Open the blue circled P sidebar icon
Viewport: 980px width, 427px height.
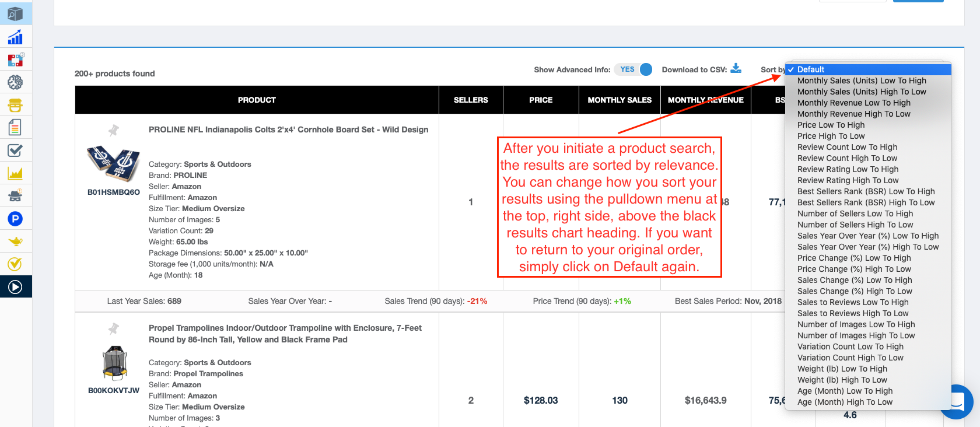coord(15,219)
